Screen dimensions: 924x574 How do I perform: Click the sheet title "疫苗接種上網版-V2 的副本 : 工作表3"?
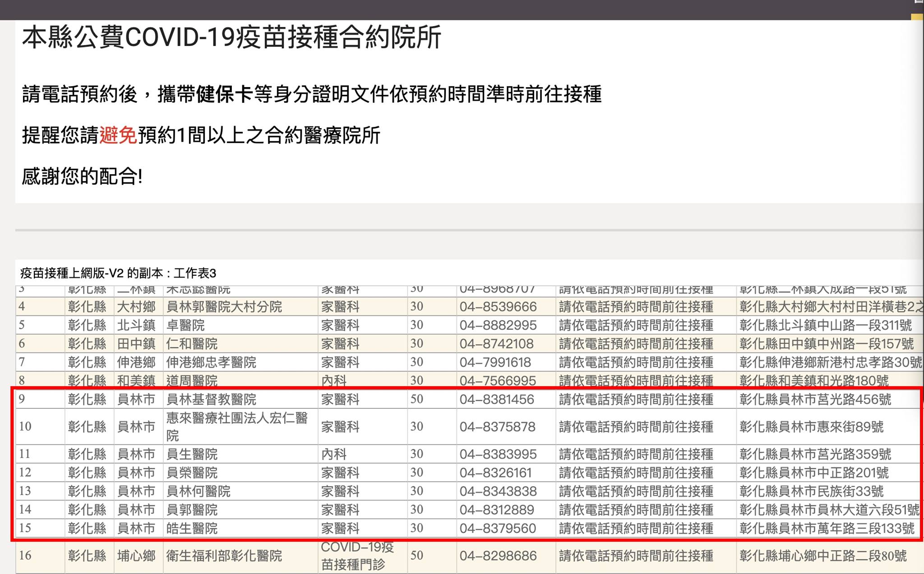pos(118,273)
